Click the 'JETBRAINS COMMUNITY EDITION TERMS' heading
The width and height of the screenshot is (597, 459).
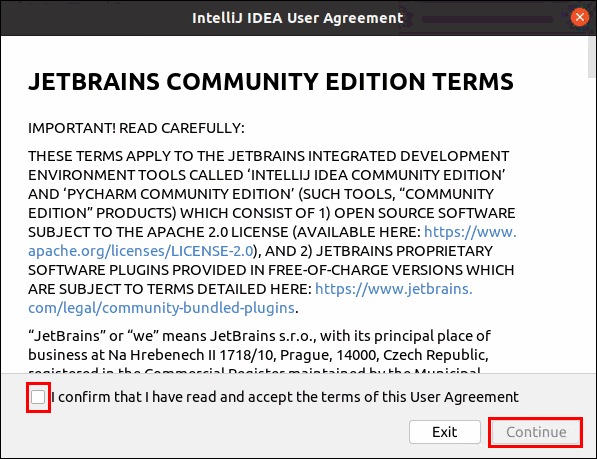pos(271,81)
